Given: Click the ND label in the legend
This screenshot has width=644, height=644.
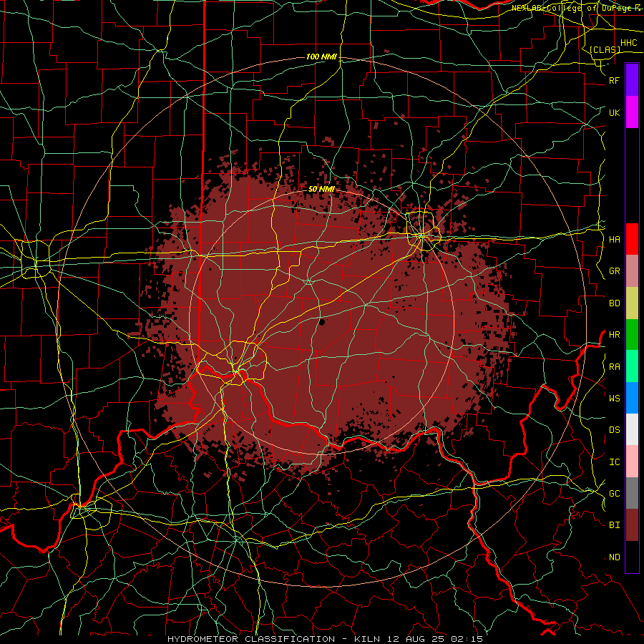Looking at the screenshot, I should click(614, 557).
